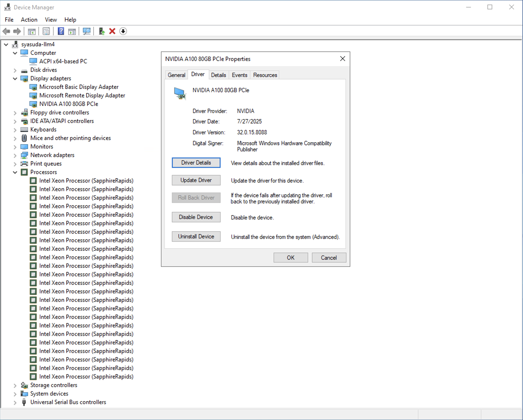Screen dimensions: 523x420
Task: Collapse the Processors tree node
Action: [15, 172]
